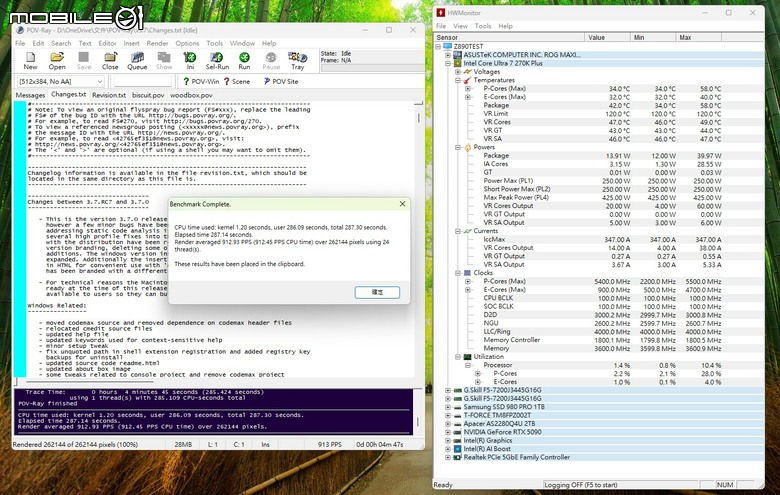Click the 913 PPS status bar entry

[329, 444]
